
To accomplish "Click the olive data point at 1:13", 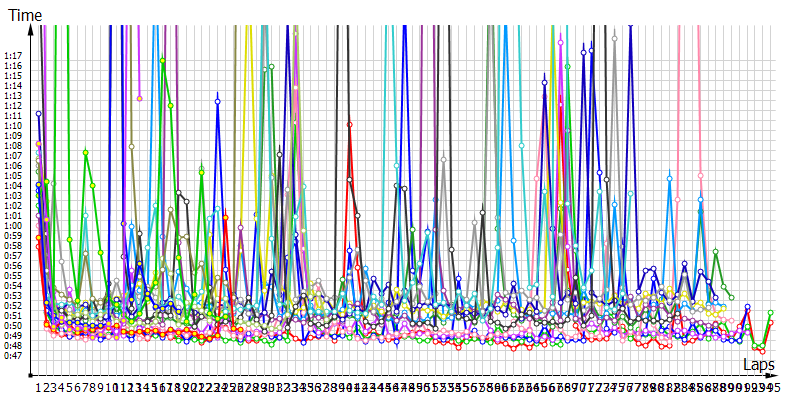I will (139, 98).
